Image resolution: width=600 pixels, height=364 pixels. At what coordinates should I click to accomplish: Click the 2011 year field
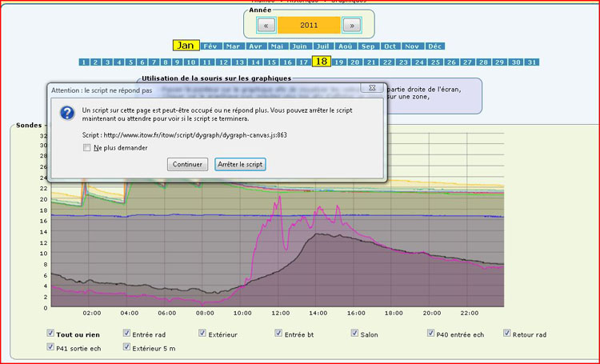click(309, 25)
